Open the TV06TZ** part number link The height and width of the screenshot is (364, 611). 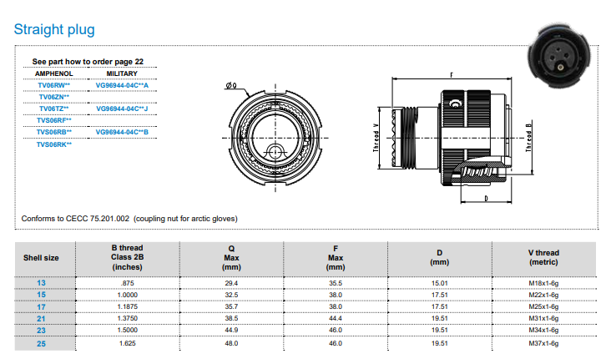pos(54,109)
